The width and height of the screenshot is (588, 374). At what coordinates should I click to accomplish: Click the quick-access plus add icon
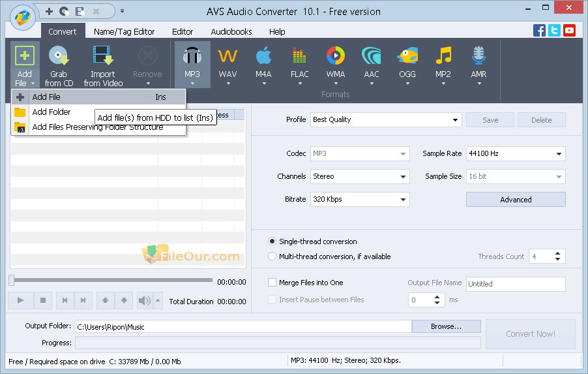pos(49,11)
